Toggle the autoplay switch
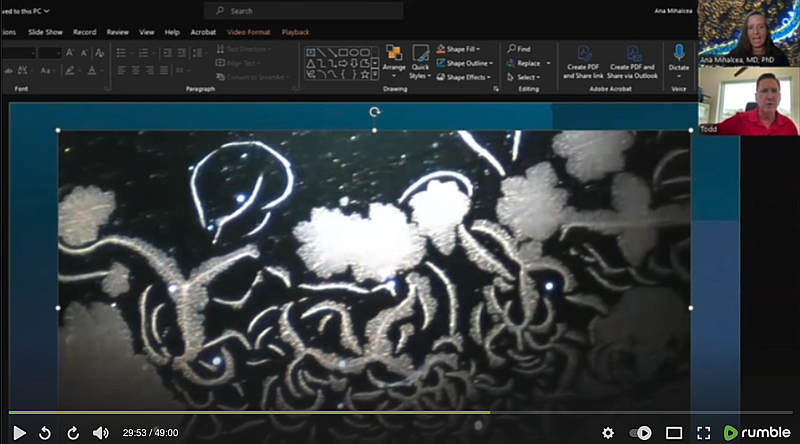 (x=640, y=432)
